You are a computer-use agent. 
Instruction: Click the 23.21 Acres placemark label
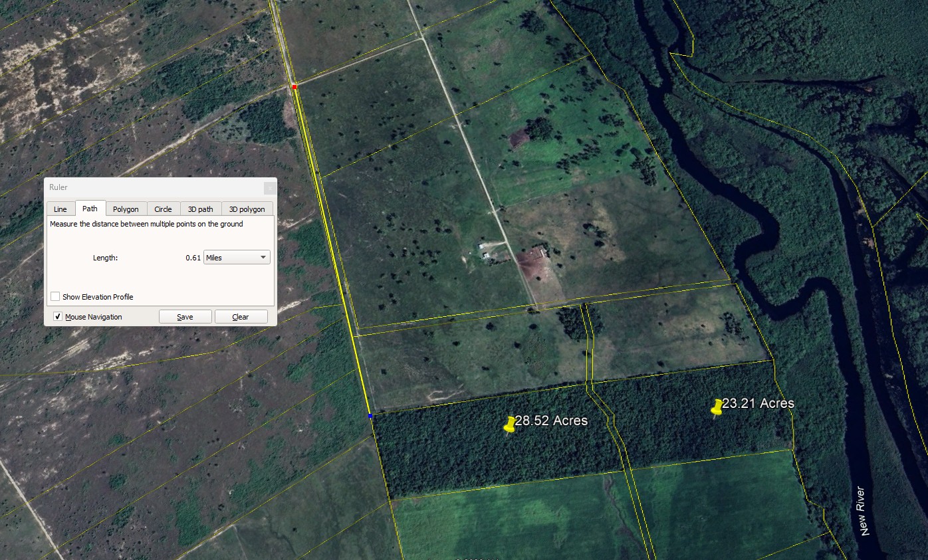click(x=758, y=403)
